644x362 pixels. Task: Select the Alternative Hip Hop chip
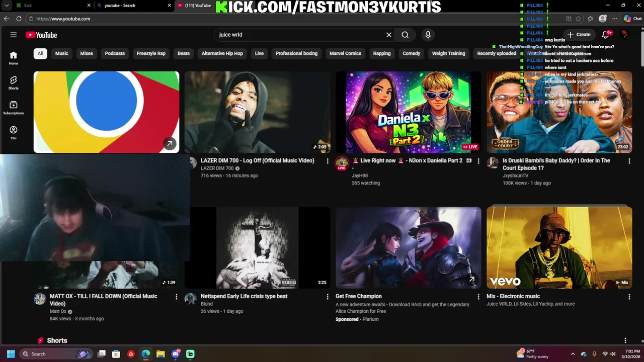point(222,53)
